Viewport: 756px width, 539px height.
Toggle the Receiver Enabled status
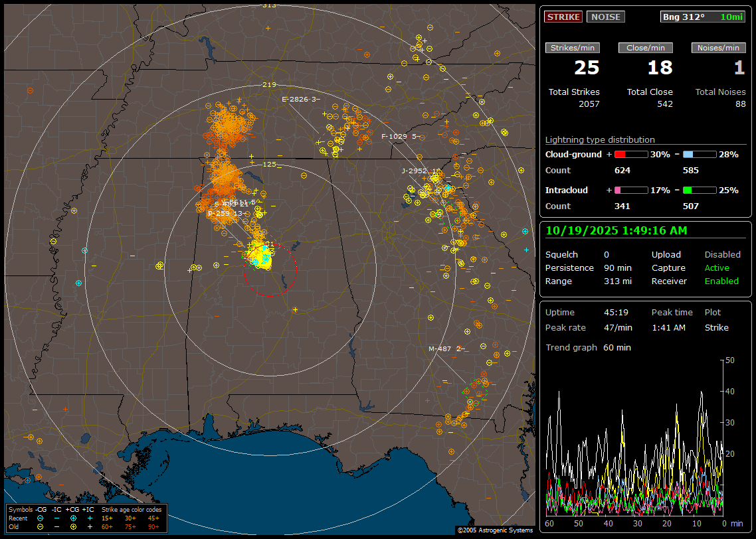click(721, 281)
